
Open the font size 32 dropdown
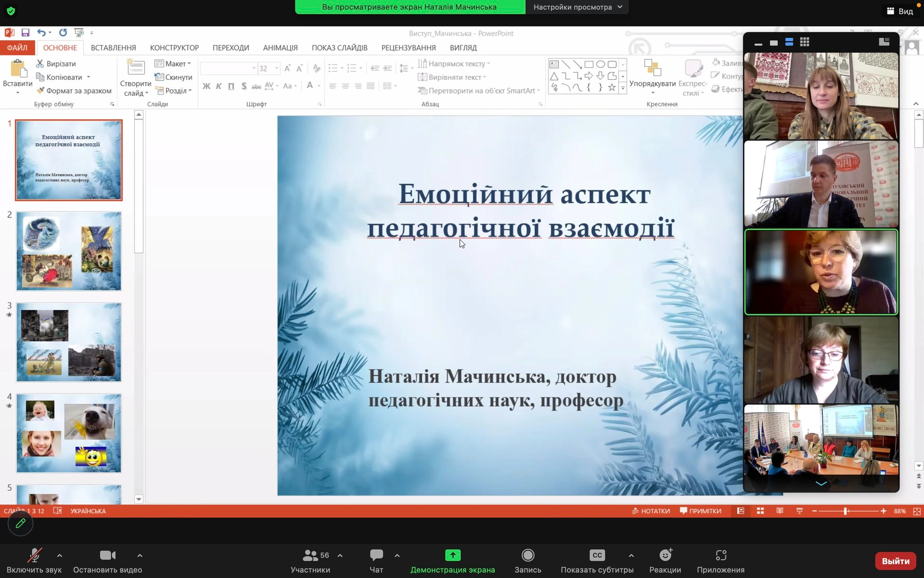(277, 68)
